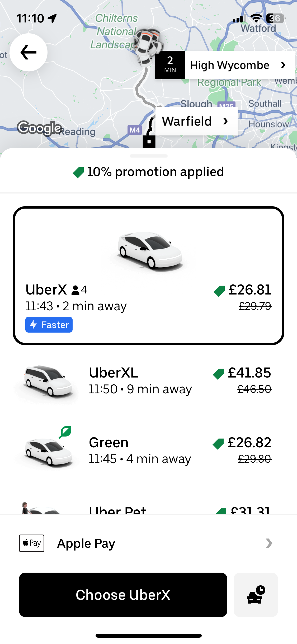
Task: Tap the destination square pin on map
Action: (149, 141)
